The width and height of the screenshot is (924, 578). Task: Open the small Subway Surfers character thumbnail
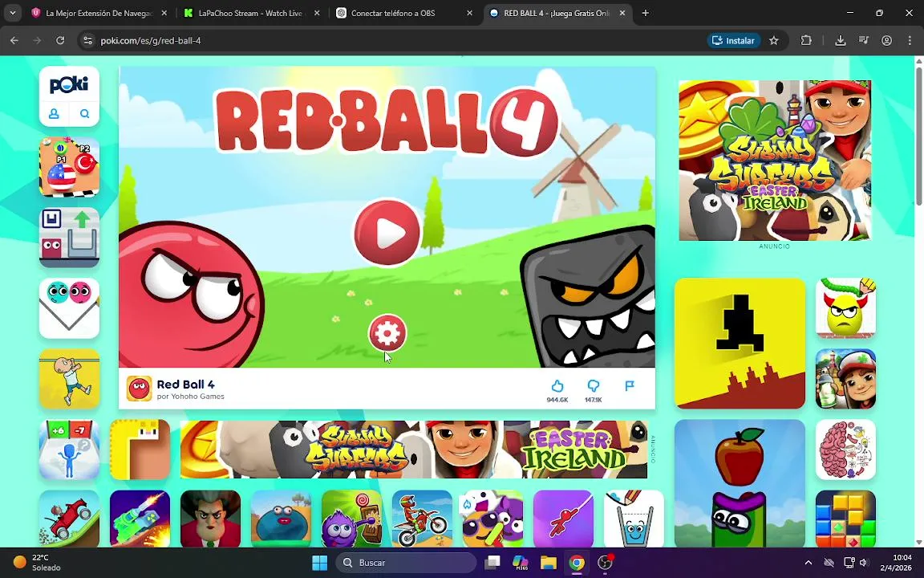tap(845, 379)
